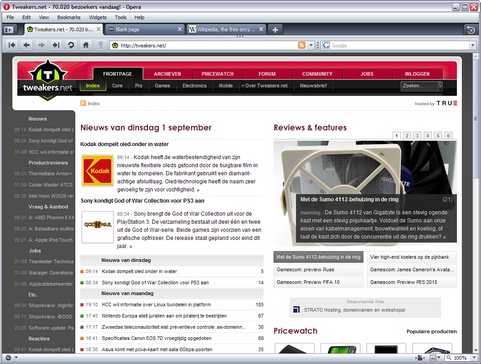
Task: Open the Electronics subnavigation link
Action: tap(194, 86)
